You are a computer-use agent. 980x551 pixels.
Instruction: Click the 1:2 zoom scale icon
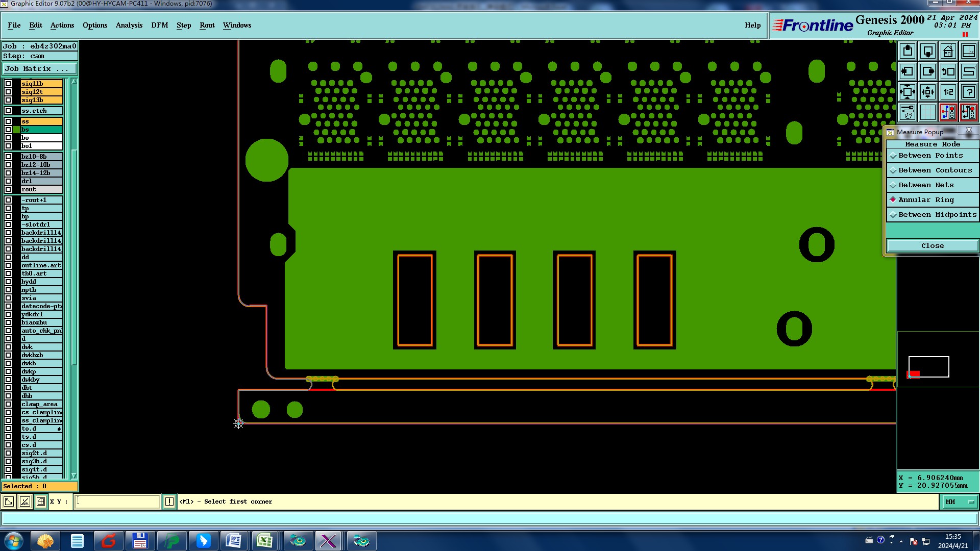[948, 92]
